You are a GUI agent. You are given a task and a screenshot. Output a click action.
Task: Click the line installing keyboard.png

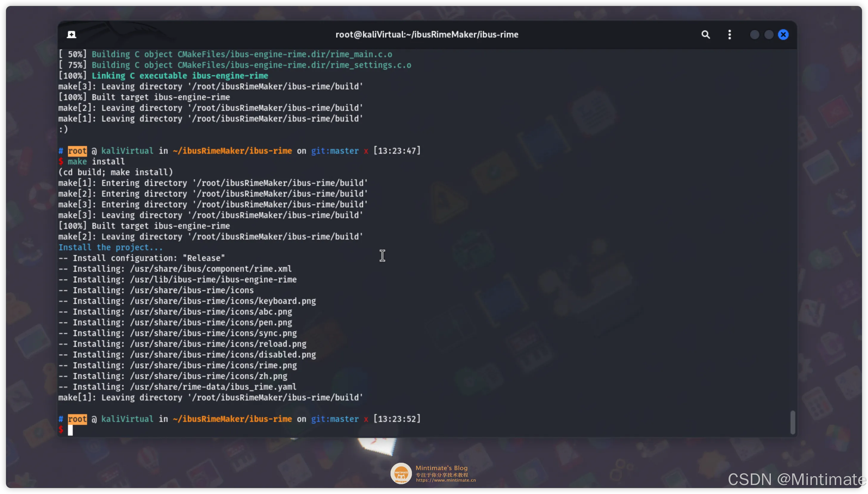(187, 301)
